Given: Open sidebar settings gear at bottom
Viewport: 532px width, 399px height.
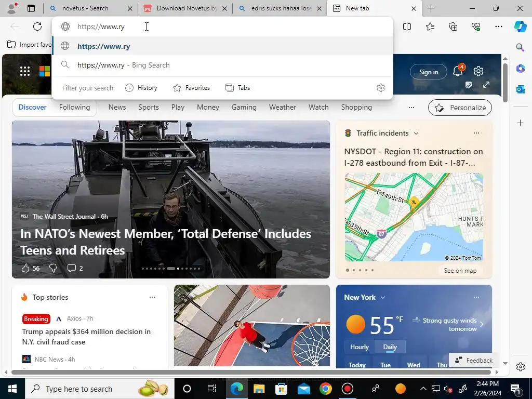Looking at the screenshot, I should coord(520,367).
